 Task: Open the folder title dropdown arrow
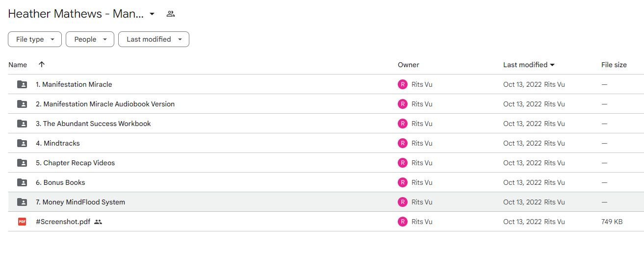click(152, 14)
